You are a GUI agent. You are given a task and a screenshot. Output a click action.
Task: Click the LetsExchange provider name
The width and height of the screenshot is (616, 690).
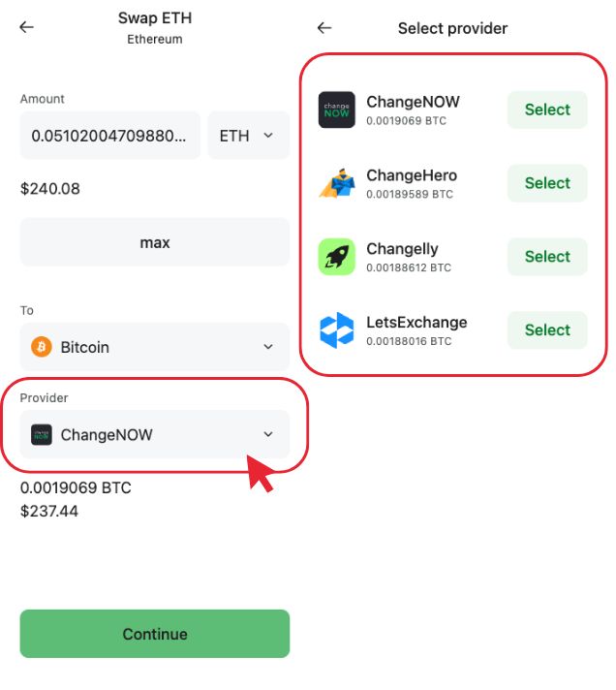point(416,323)
